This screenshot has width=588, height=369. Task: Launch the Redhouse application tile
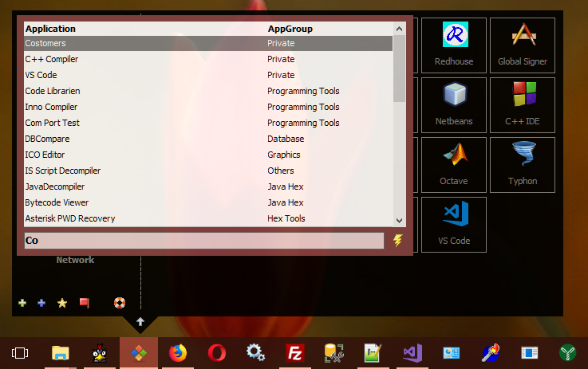point(454,45)
